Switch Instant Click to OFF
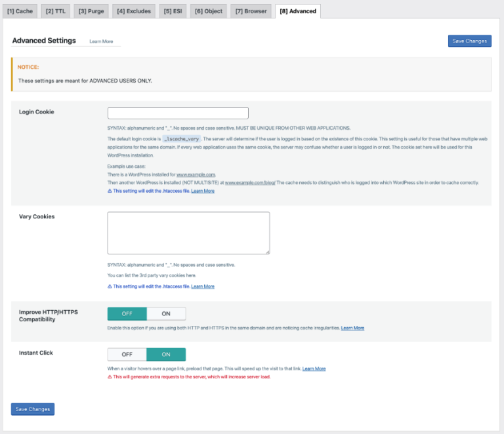The image size is (504, 434). point(127,355)
